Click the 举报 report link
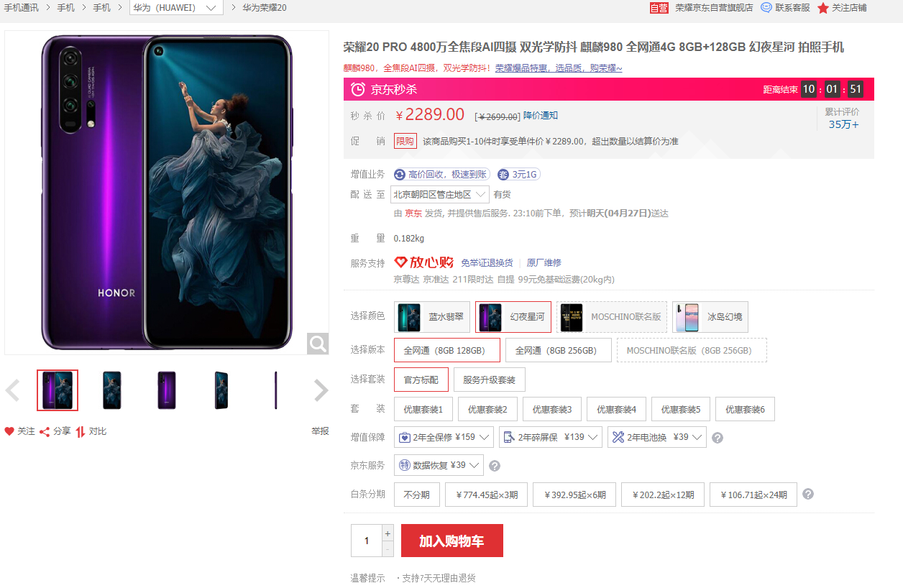This screenshot has width=903, height=588. [320, 431]
